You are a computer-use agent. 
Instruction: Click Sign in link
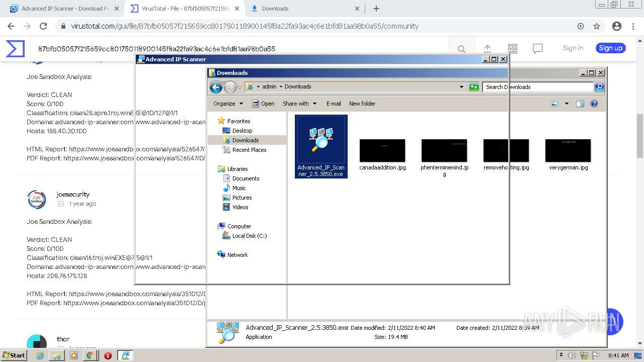click(573, 48)
